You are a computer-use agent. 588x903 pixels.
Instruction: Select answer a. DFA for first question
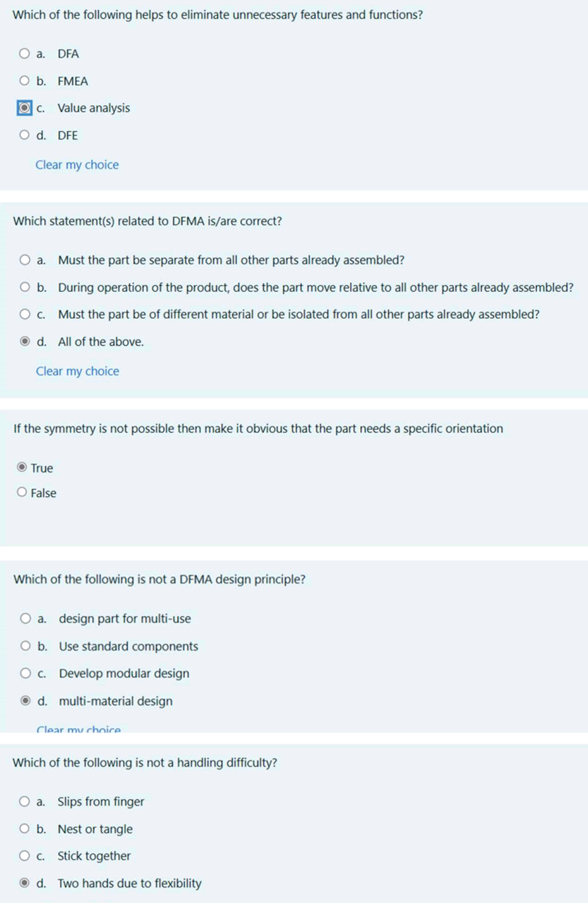point(23,54)
